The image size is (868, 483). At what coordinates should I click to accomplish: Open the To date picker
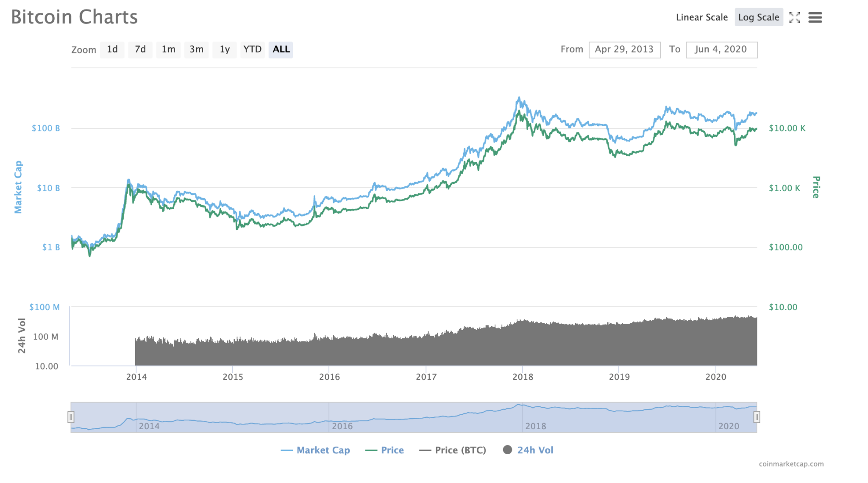coord(722,49)
